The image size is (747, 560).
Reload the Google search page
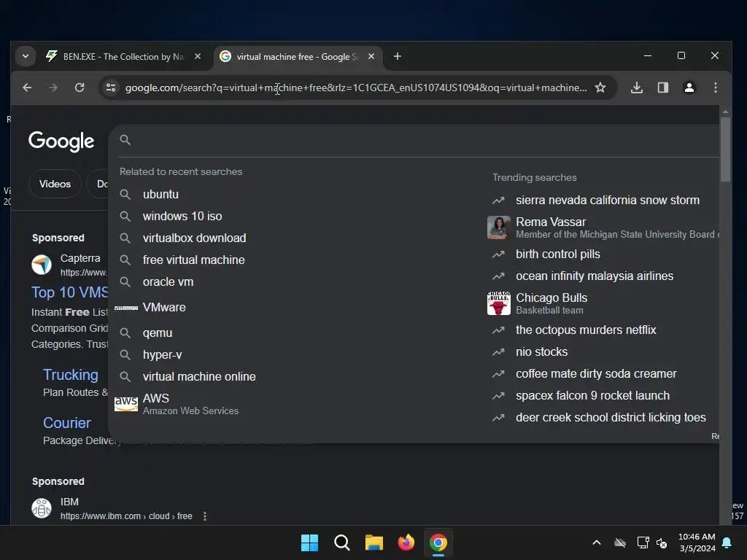point(80,87)
